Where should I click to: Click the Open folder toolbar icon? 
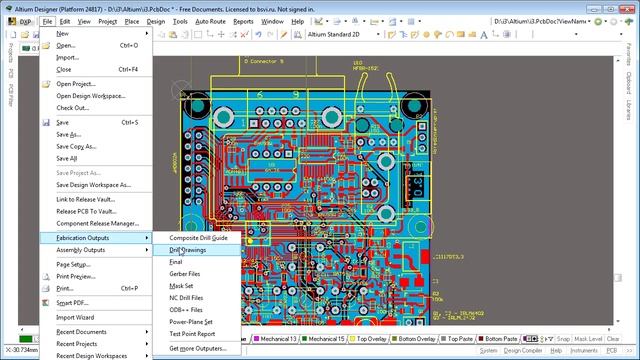(x=25, y=34)
